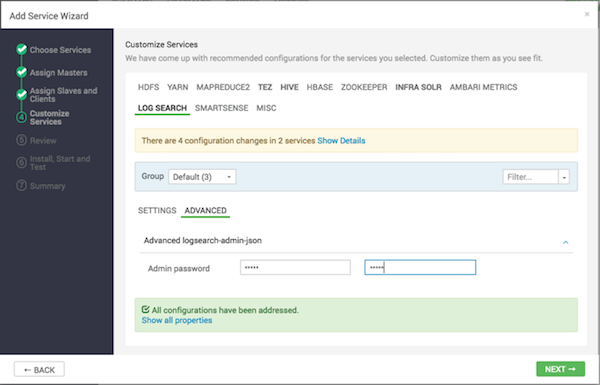Switch to the HDFS service tab
Image resolution: width=600 pixels, height=385 pixels.
point(148,87)
